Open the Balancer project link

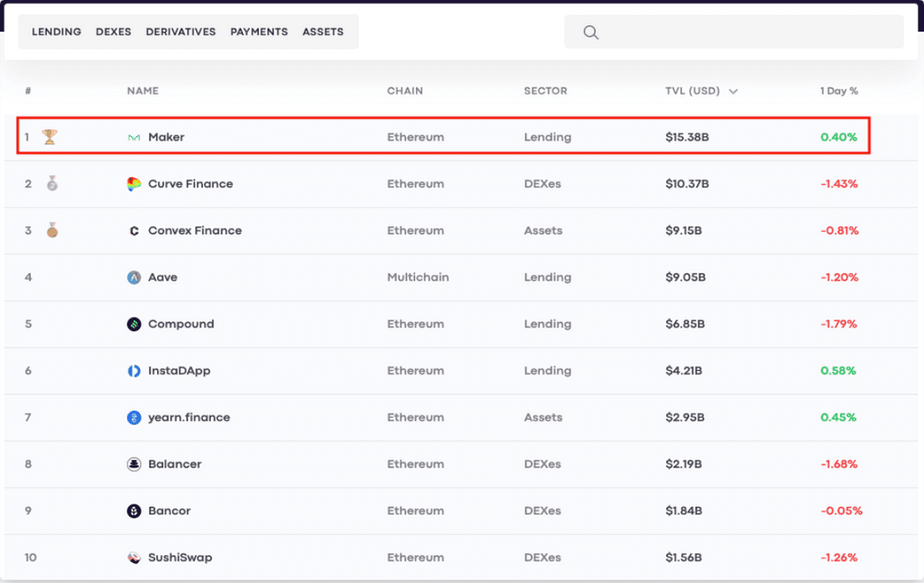point(175,464)
